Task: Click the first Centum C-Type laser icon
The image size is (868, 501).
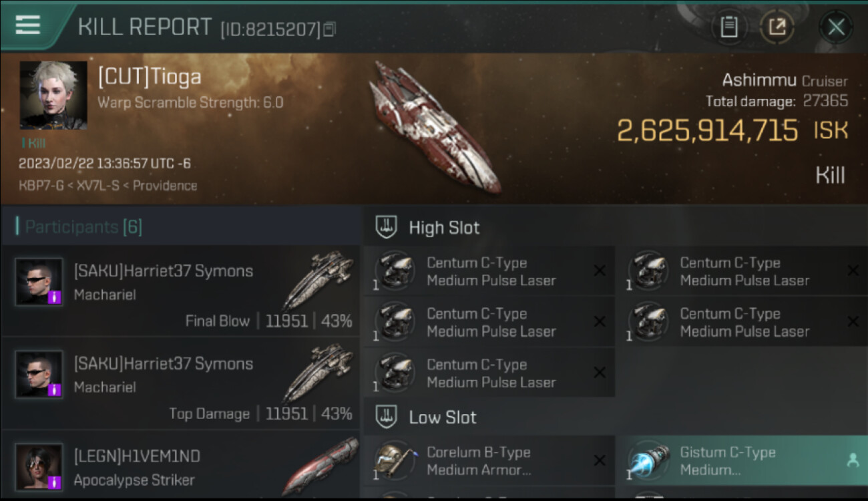Action: pyautogui.click(x=395, y=271)
